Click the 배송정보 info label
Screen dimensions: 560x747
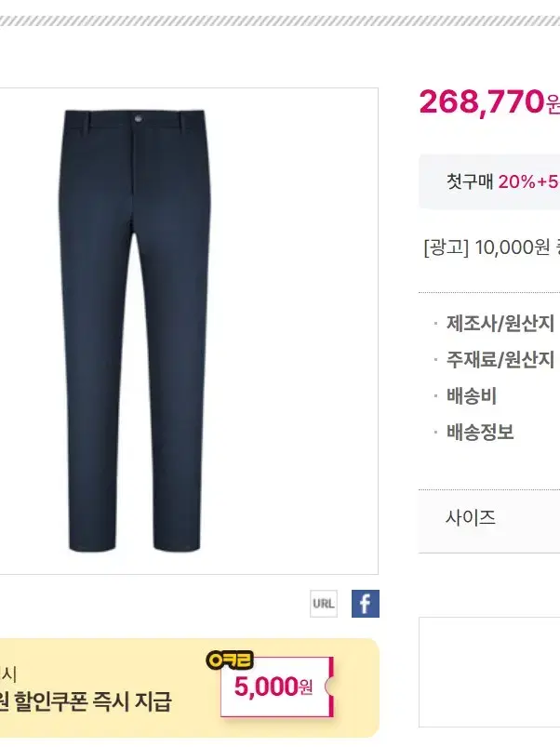480,432
